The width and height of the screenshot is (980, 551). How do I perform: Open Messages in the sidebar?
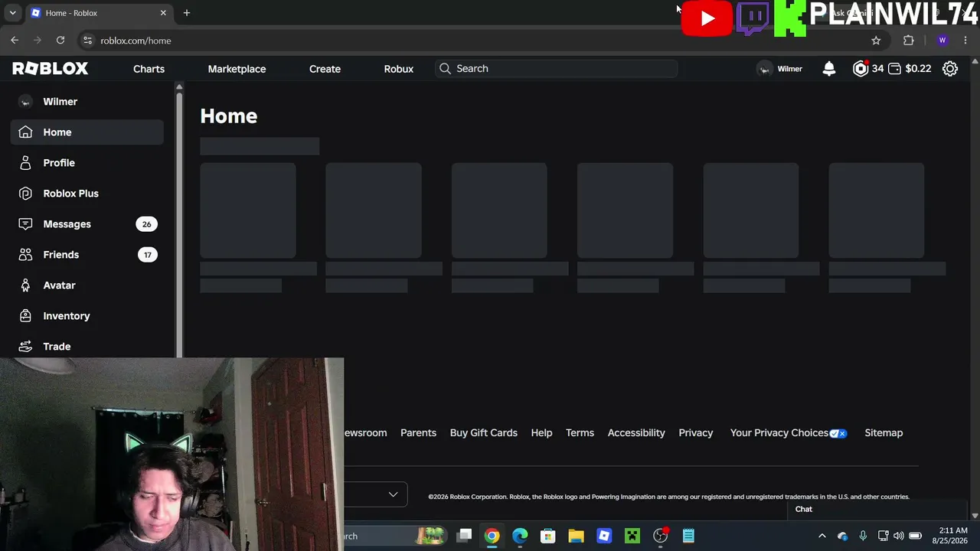tap(87, 224)
